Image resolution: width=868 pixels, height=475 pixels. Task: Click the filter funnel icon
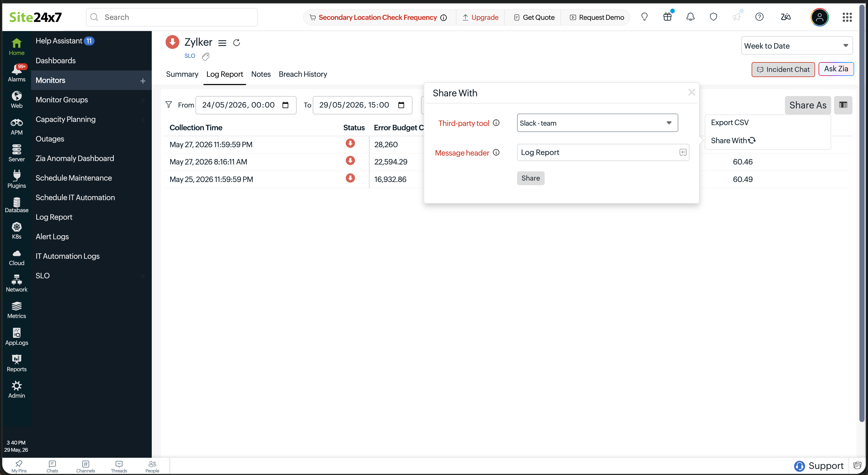169,105
